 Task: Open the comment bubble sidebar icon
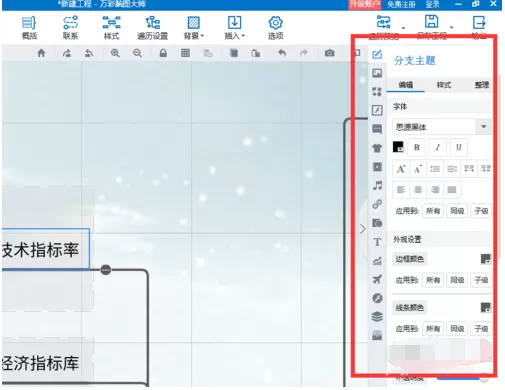pyautogui.click(x=377, y=129)
